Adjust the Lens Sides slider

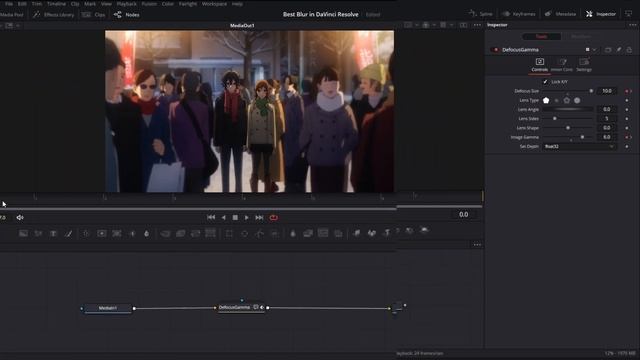click(x=568, y=118)
